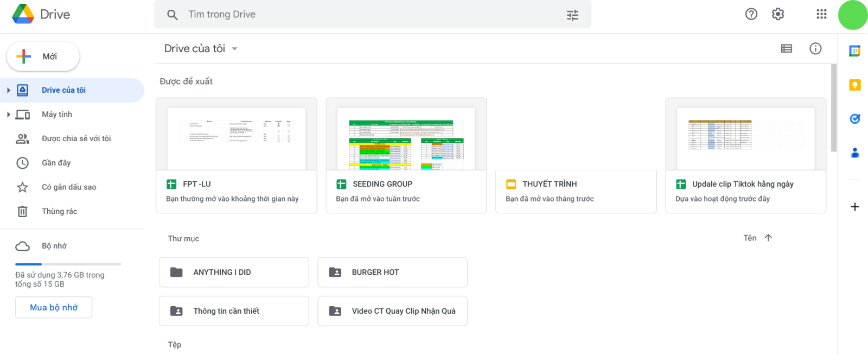Select Thông tin cần thiết folder
The height and width of the screenshot is (354, 868).
tap(234, 311)
